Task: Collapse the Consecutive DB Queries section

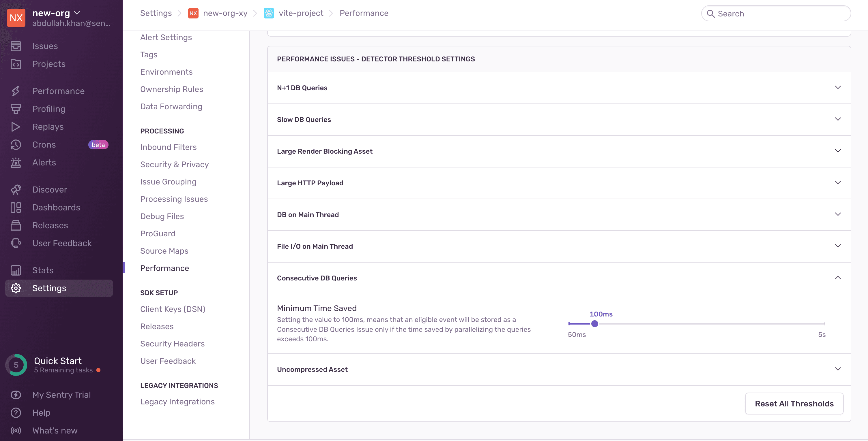Action: tap(838, 278)
